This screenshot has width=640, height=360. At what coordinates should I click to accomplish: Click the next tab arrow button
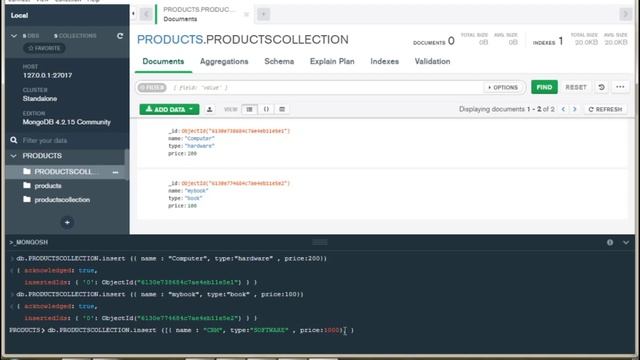(x=625, y=14)
